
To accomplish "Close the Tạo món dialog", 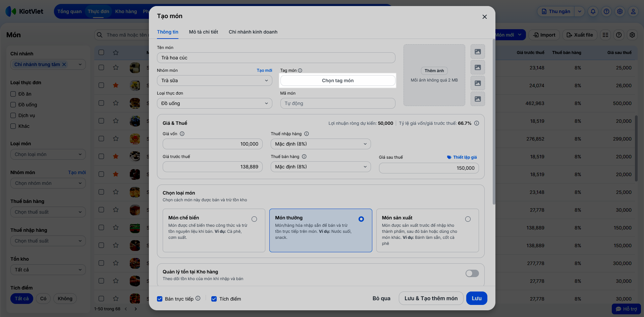I will point(484,17).
